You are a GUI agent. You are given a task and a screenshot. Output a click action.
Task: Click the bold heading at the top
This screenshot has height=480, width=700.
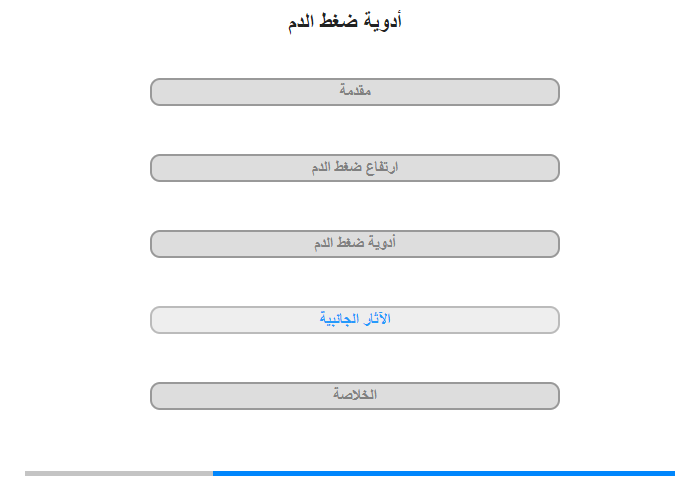coord(344,21)
